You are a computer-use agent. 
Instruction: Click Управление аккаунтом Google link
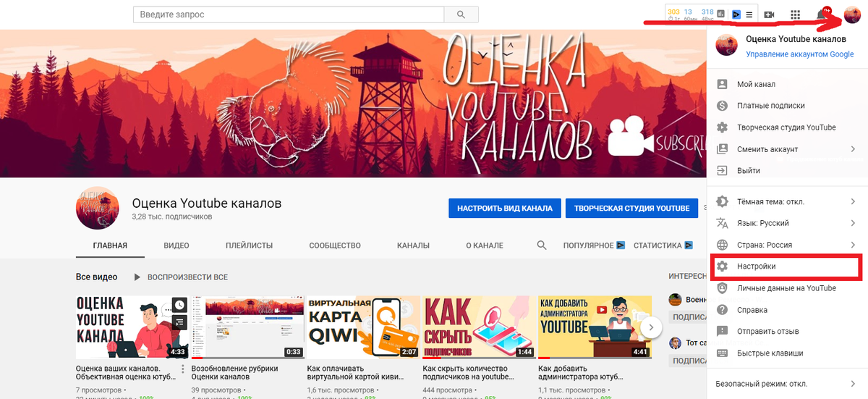point(800,54)
